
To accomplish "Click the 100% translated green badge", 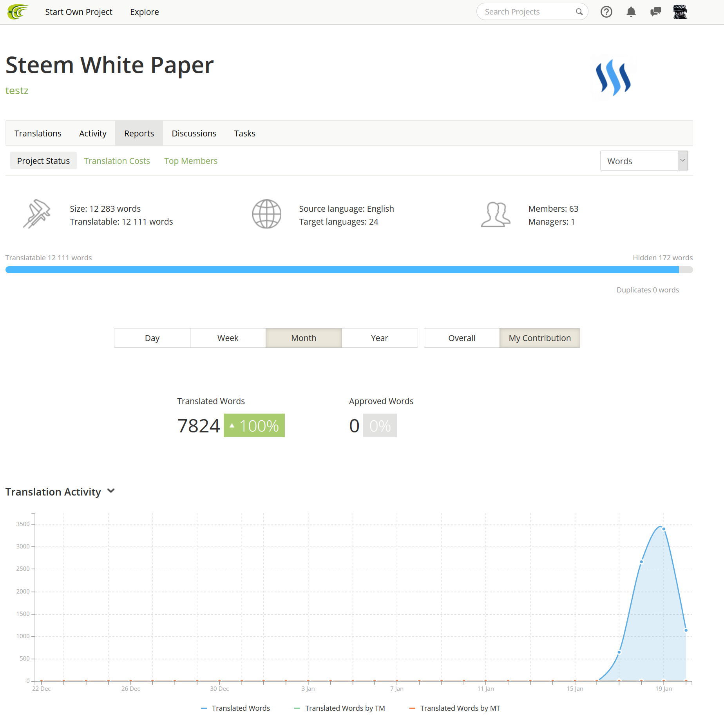I will click(x=254, y=425).
